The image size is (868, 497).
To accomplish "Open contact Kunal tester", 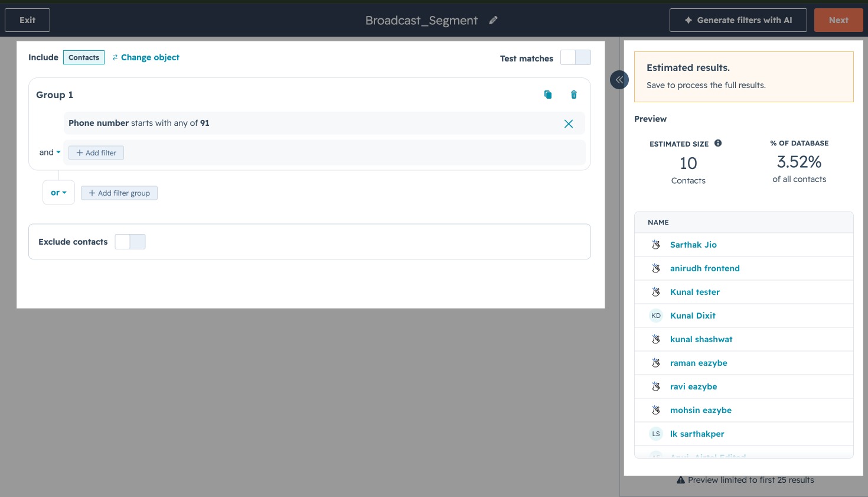I will [695, 292].
